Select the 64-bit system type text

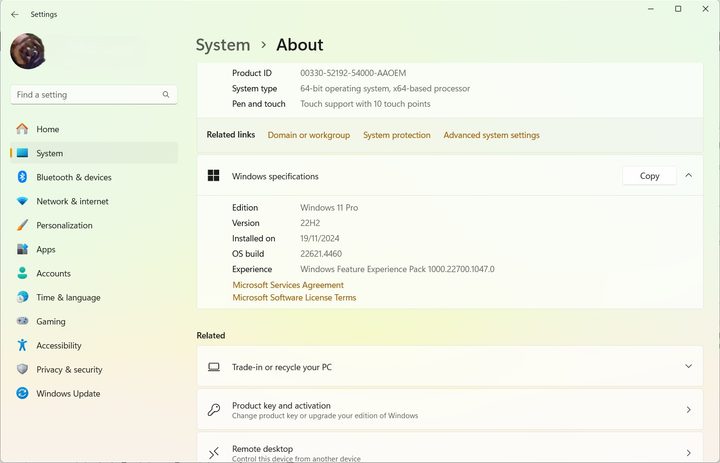(x=385, y=88)
